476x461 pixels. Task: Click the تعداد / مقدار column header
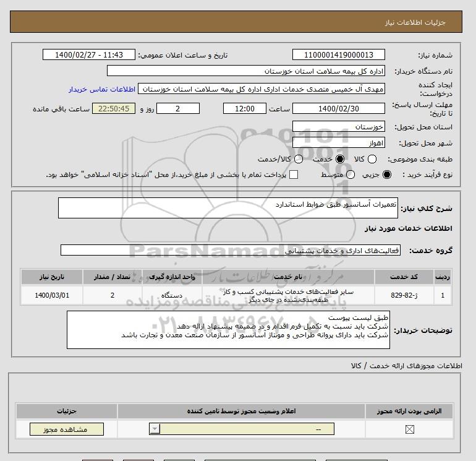(x=113, y=277)
